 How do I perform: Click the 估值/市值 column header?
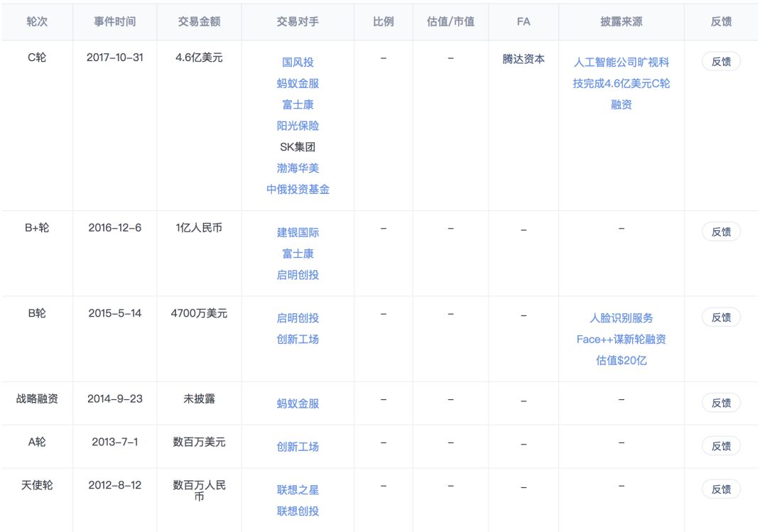[x=450, y=21]
